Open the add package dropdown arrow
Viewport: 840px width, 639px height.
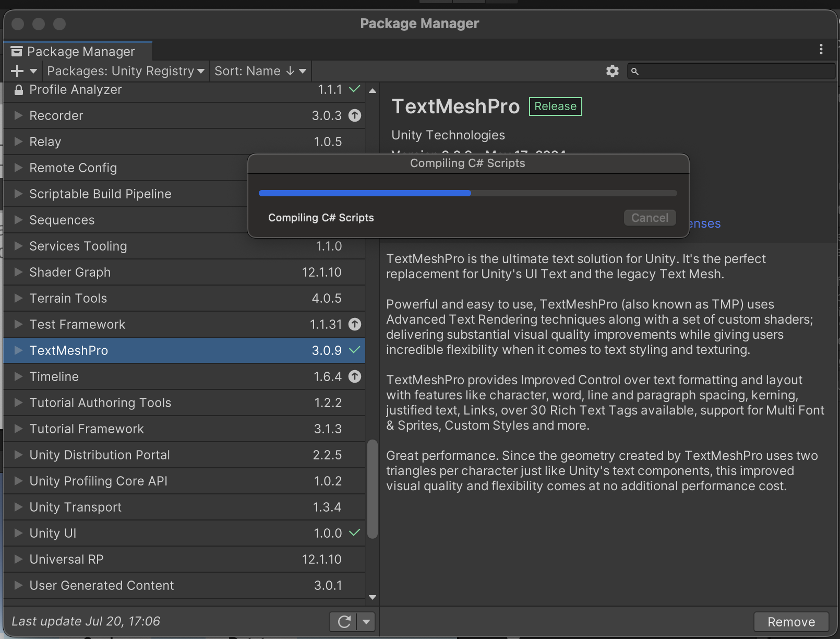tap(33, 71)
